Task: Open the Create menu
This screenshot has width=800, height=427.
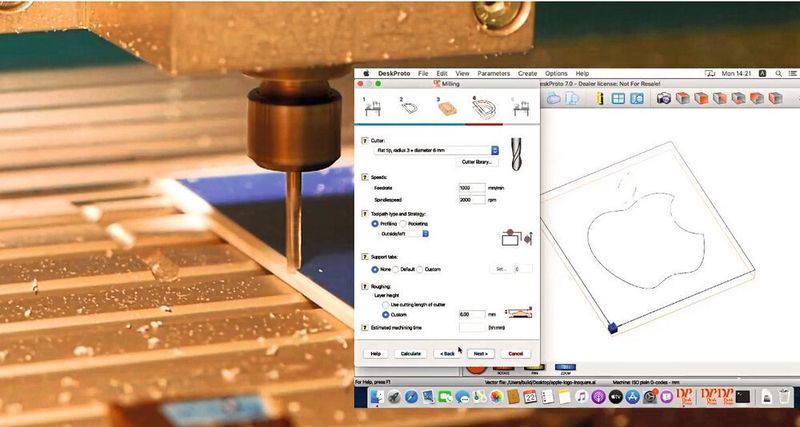Action: pyautogui.click(x=527, y=73)
